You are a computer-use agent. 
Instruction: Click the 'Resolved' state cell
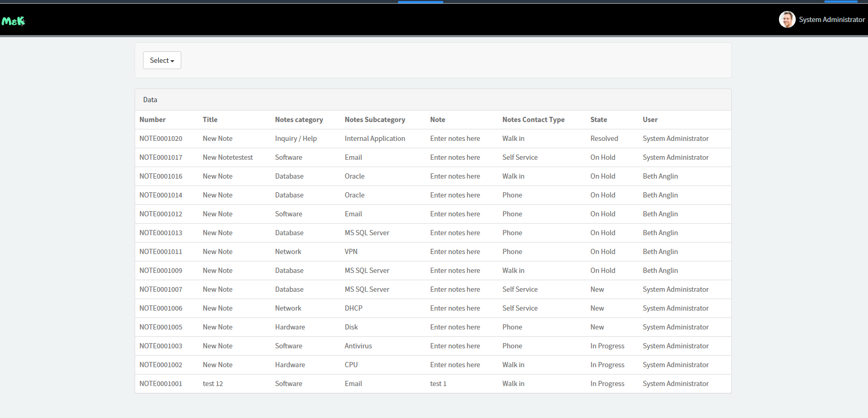[x=604, y=138]
